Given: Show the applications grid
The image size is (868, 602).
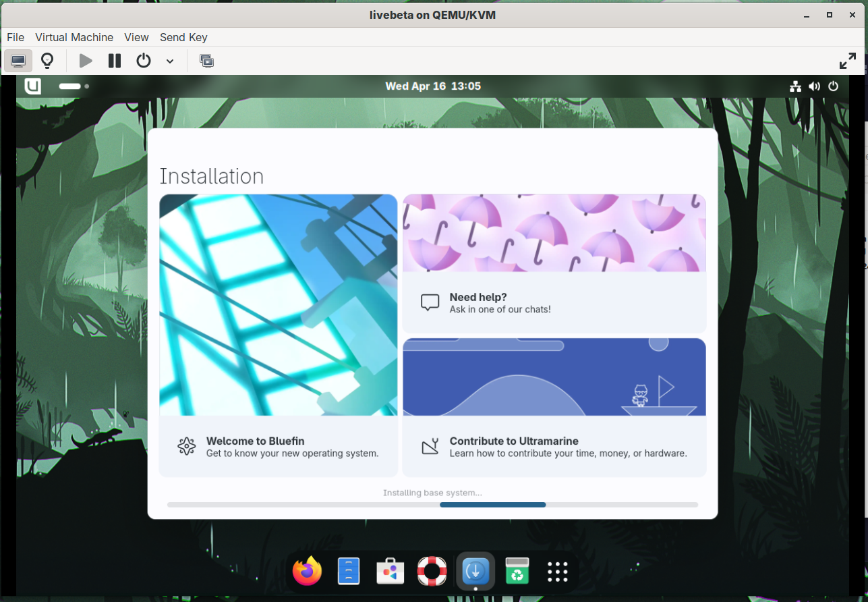Looking at the screenshot, I should pos(558,572).
